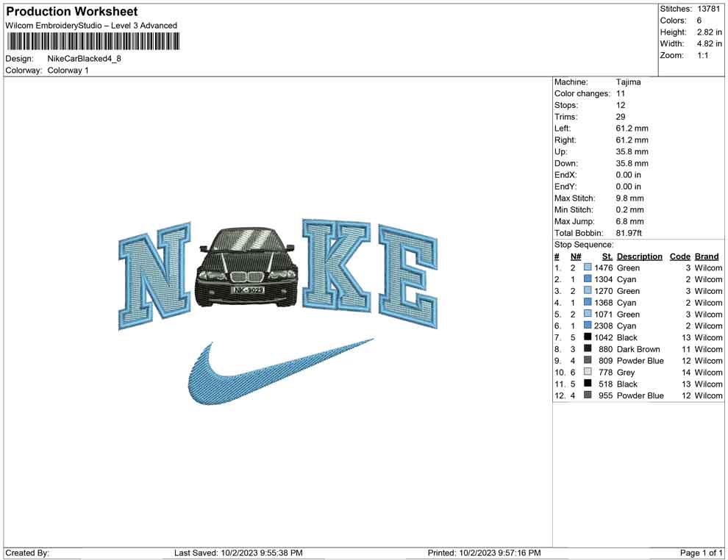The image size is (728, 560).
Task: Open the Machine Tajima selector
Action: pyautogui.click(x=629, y=82)
